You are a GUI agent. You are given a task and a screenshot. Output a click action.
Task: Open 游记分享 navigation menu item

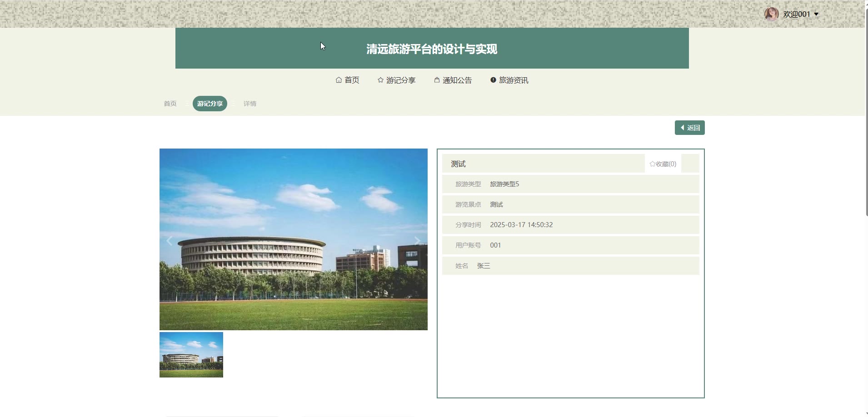tap(396, 80)
